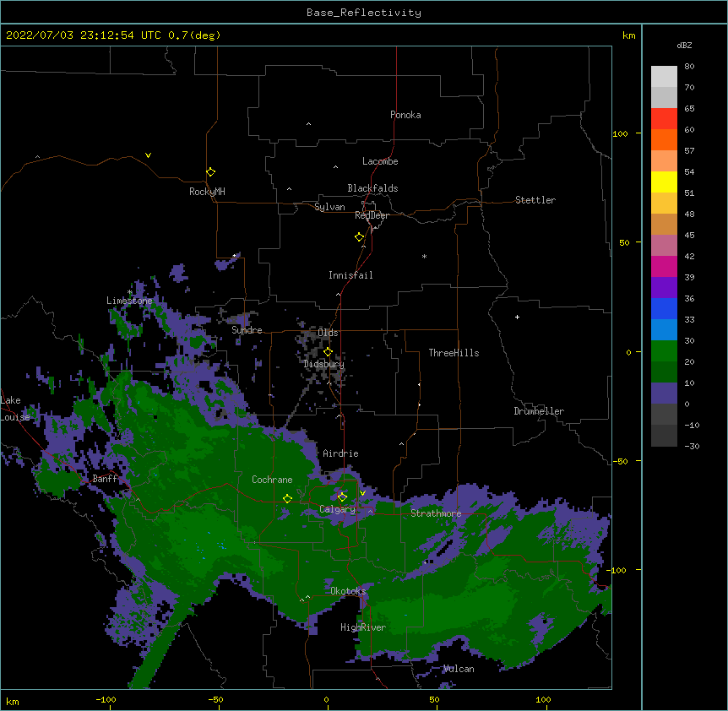
Task: Click the yellow marker below Cochrane
Action: tap(287, 499)
